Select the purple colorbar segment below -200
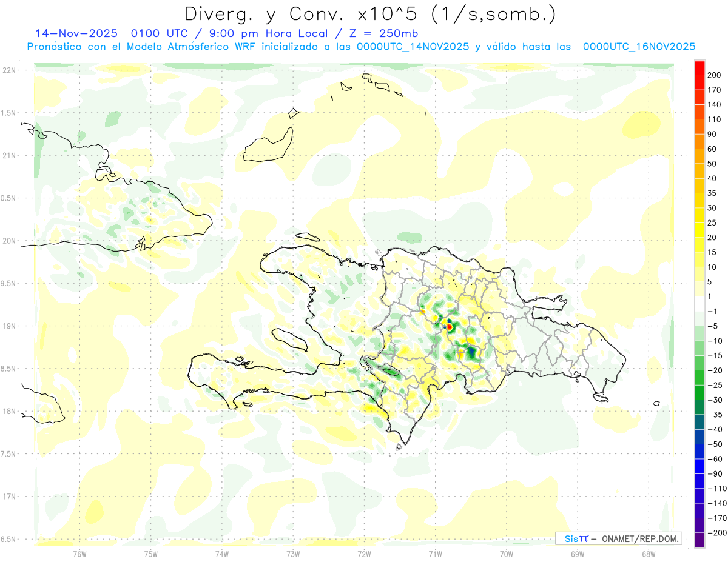Image resolution: width=728 pixels, height=562 pixels. point(700,540)
